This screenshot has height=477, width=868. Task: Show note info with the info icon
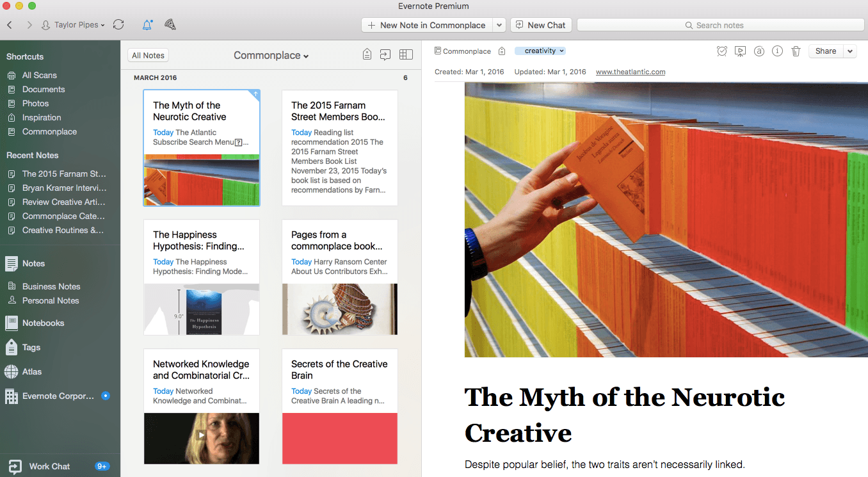(777, 51)
